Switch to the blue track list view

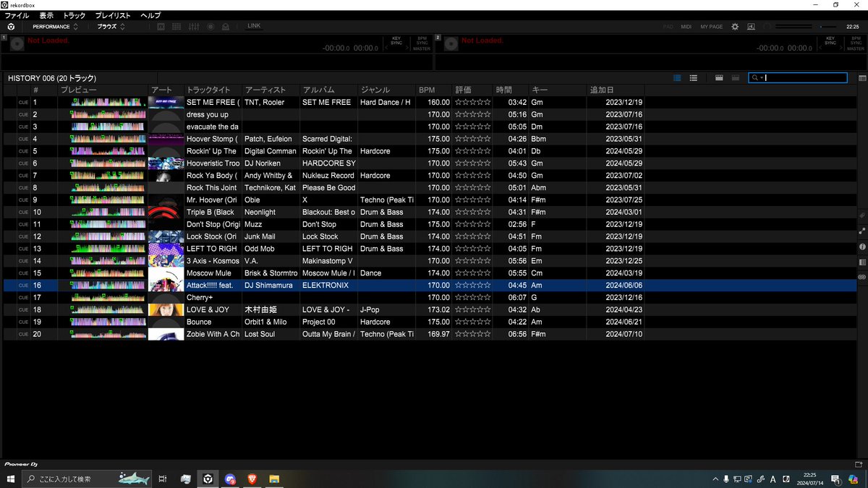(677, 77)
